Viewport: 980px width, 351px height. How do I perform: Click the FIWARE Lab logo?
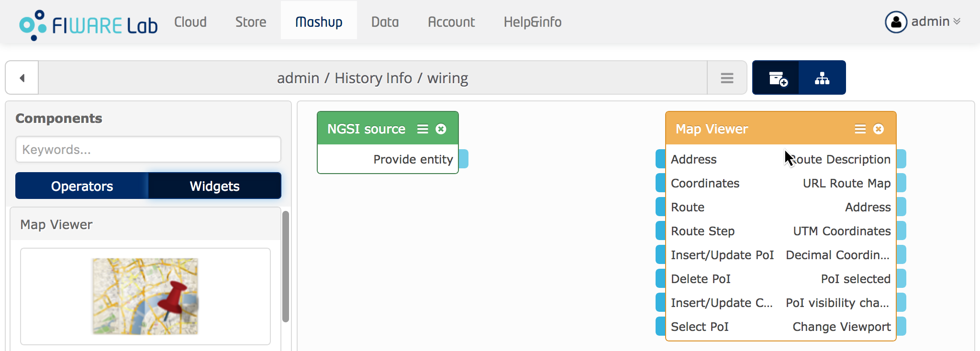click(88, 25)
